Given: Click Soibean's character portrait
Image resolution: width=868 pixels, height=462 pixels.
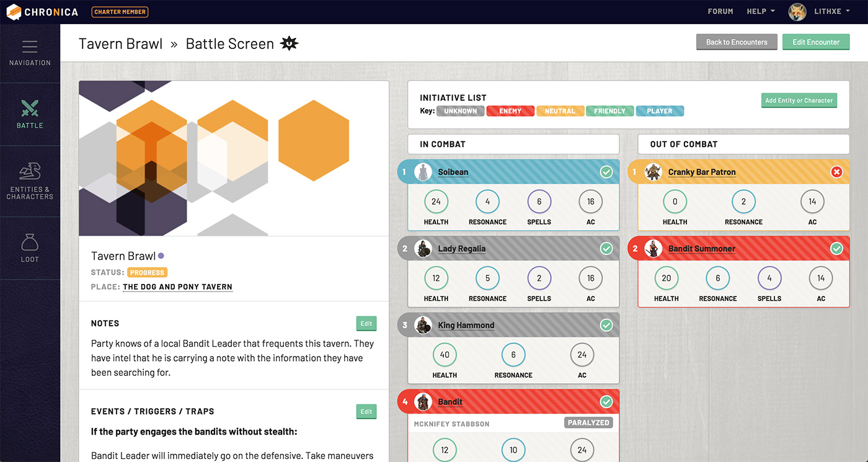Looking at the screenshot, I should tap(423, 172).
